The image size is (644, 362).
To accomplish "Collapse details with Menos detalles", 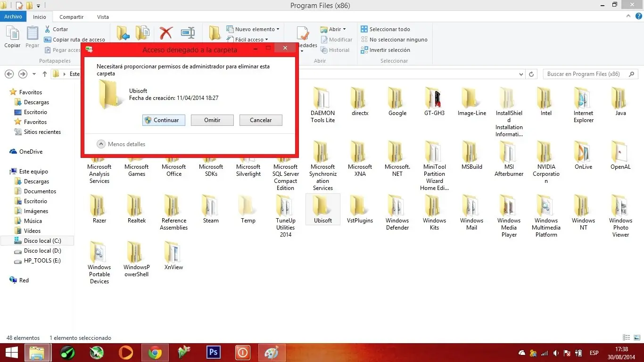I will pyautogui.click(x=121, y=144).
